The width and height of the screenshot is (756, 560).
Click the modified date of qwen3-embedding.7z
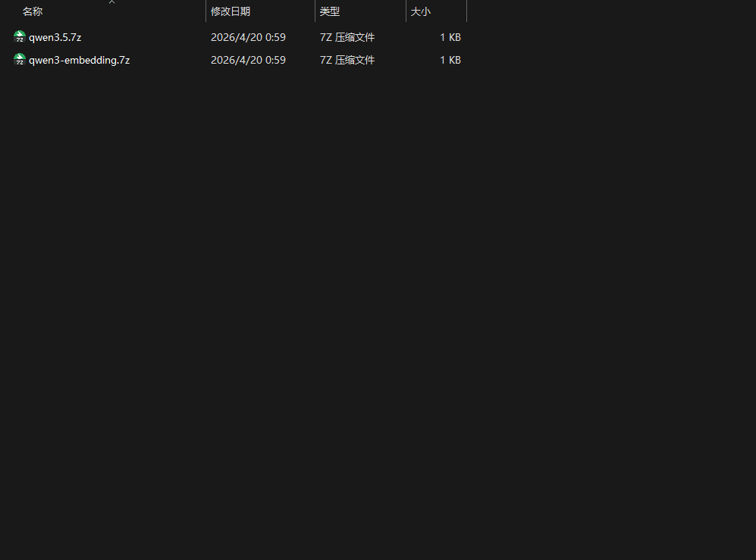point(248,60)
